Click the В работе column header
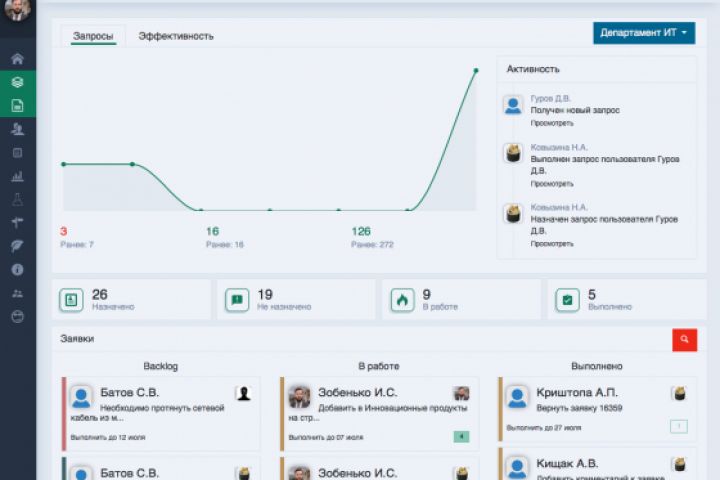Image resolution: width=720 pixels, height=480 pixels. (379, 366)
